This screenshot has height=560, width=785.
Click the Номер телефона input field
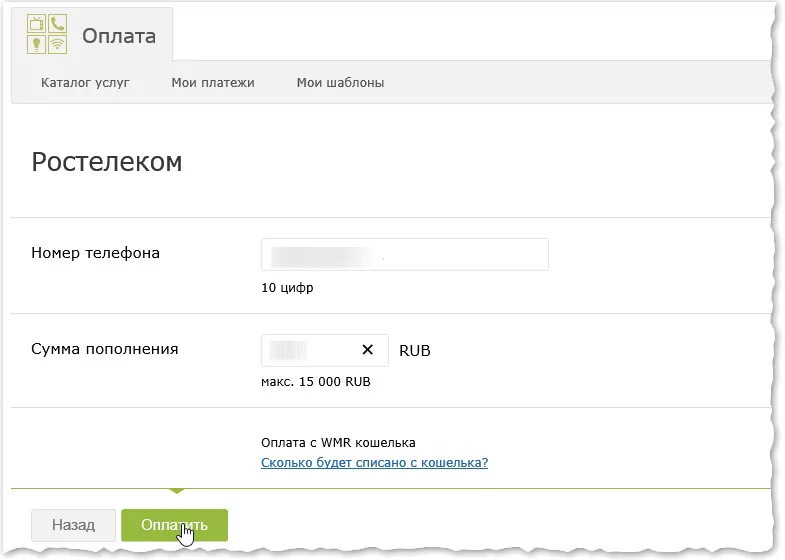[405, 255]
